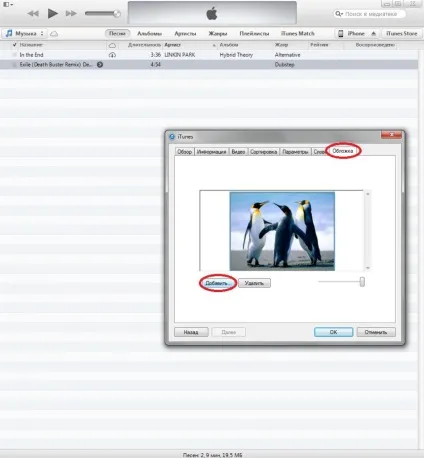Open the Параметры tab in the dialog

coord(295,152)
